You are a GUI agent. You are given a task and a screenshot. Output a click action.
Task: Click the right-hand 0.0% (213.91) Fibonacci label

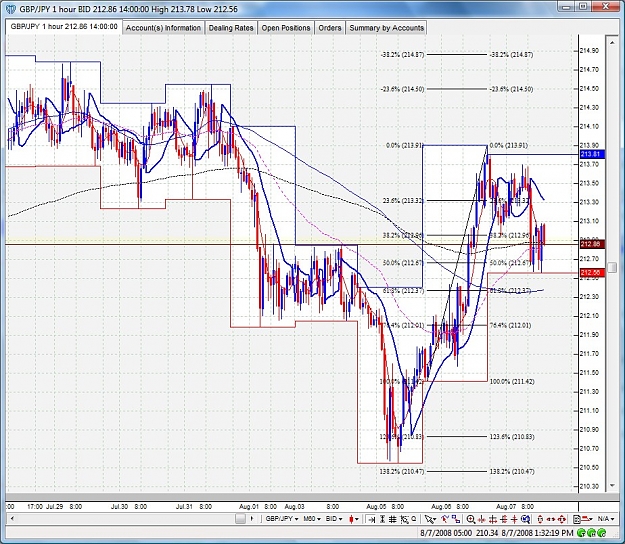[508, 145]
